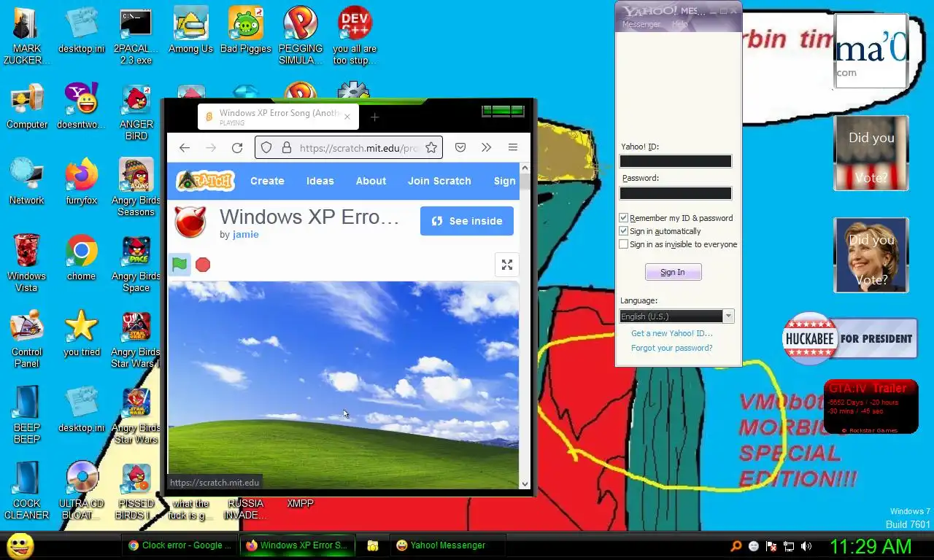Screen dimensions: 934x560
Task: Open the Firefox hamburger application menu
Action: [513, 147]
